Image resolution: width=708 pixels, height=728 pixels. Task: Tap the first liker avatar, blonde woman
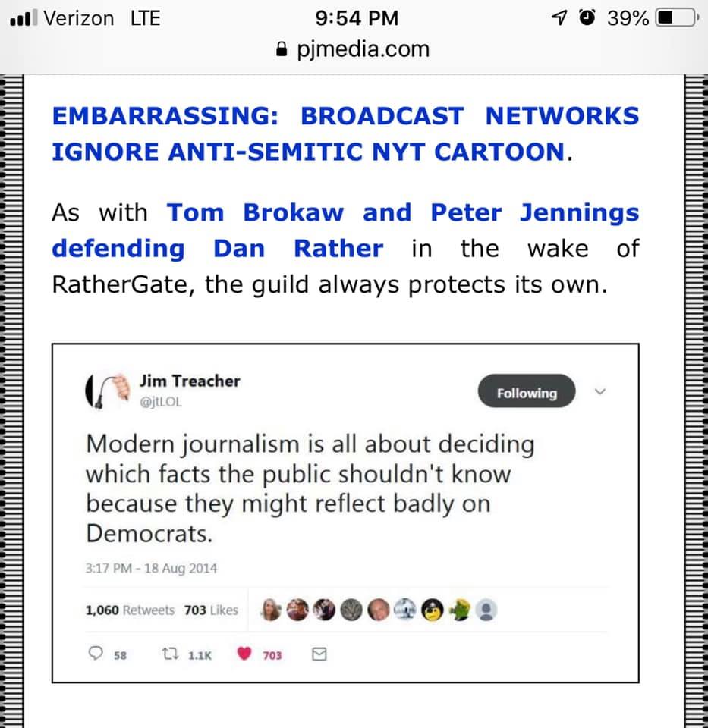[271, 610]
